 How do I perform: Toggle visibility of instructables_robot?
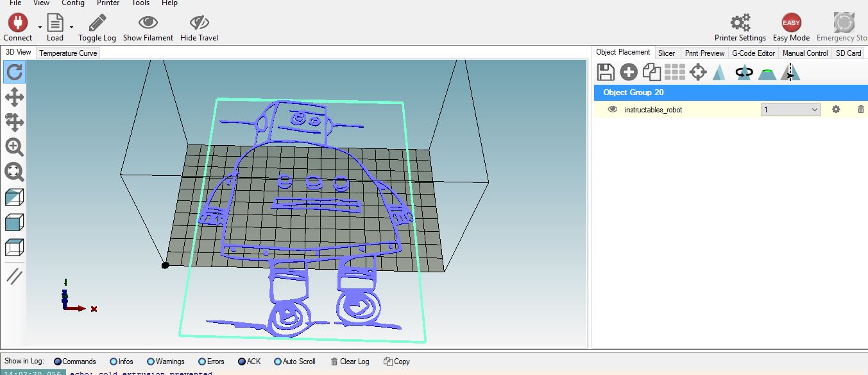coord(612,109)
